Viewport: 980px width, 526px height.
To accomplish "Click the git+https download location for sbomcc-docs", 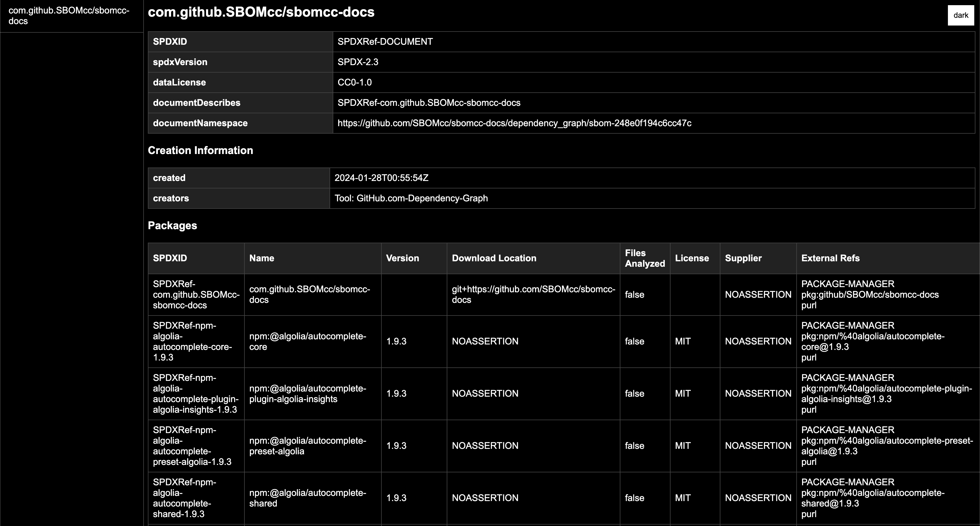I will point(533,295).
